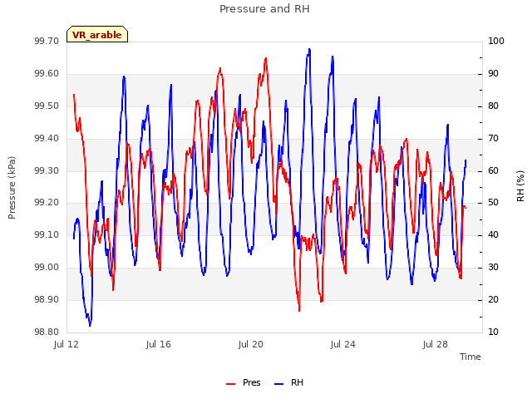Click the Jul 24 tick label
Viewport: 532px width, 399px height.
click(343, 344)
